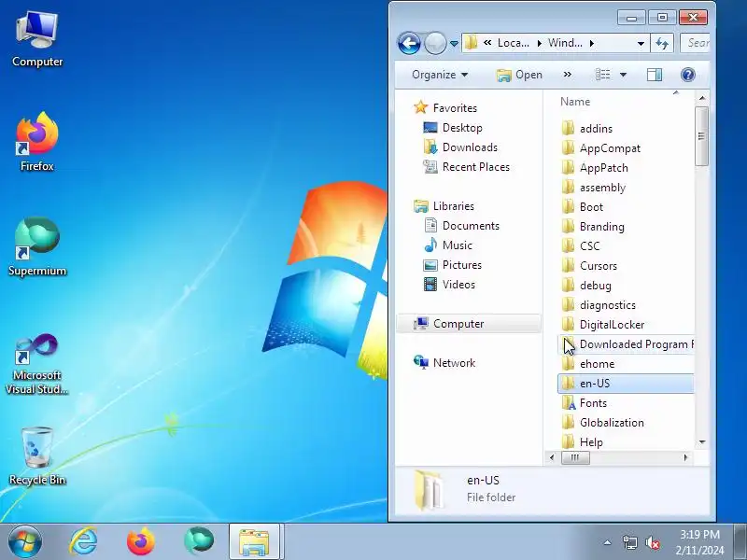Open network status tray icon
The image size is (747, 560).
[x=629, y=542]
